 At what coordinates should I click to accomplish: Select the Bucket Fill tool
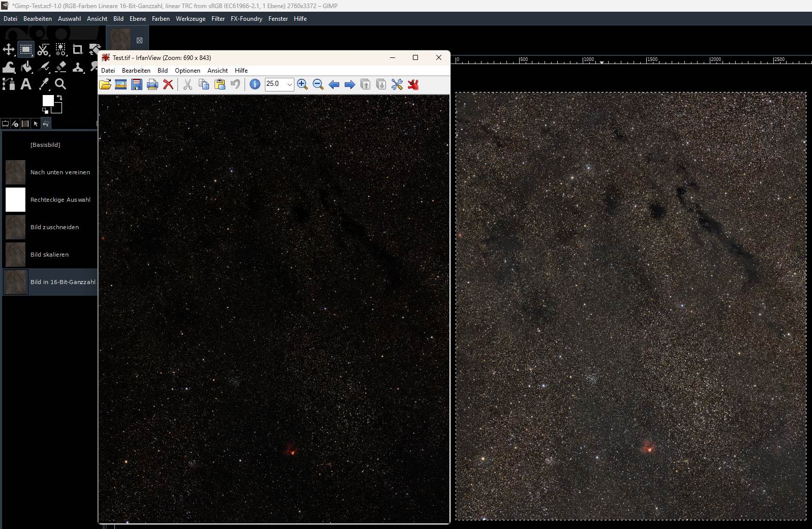click(26, 67)
